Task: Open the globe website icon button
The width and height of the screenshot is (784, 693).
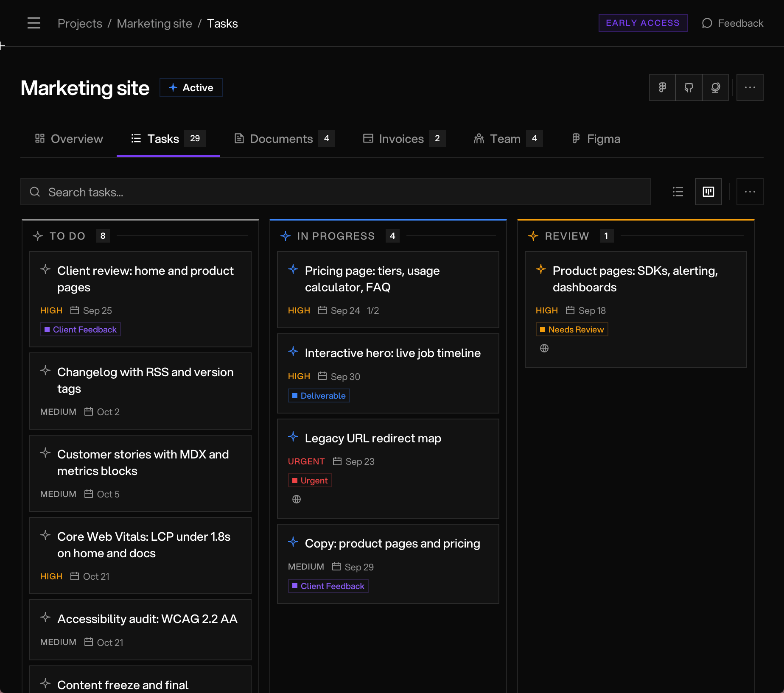Action: [715, 87]
